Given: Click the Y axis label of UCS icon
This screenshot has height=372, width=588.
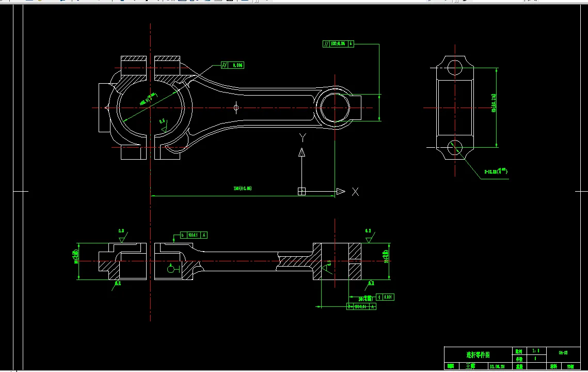Looking at the screenshot, I should [303, 138].
